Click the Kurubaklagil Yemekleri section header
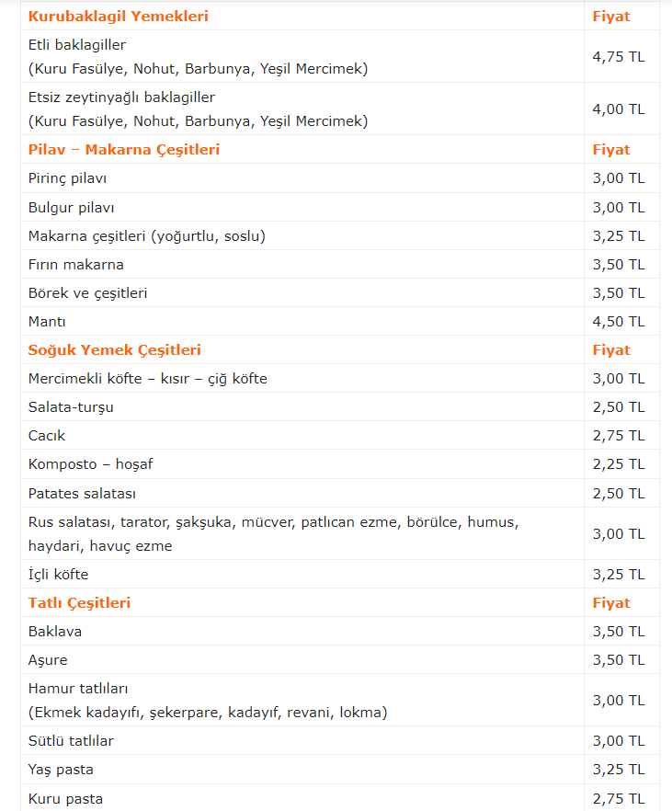The height and width of the screenshot is (811, 672). [x=119, y=17]
